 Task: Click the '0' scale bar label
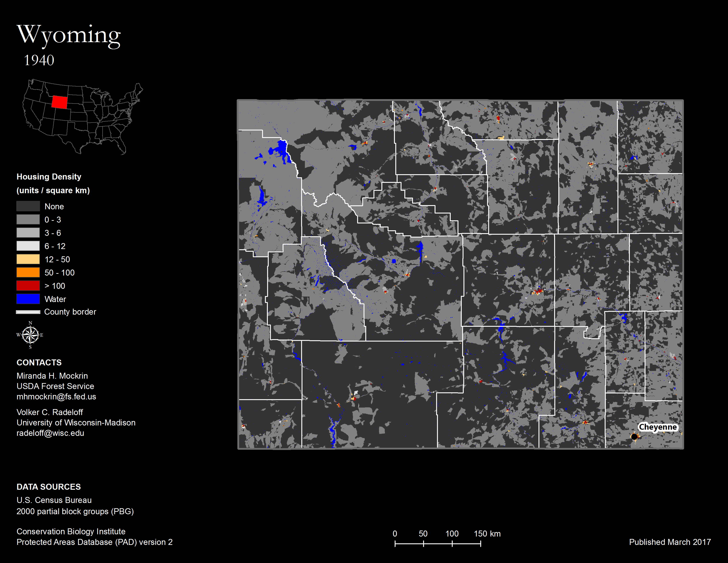coord(395,534)
